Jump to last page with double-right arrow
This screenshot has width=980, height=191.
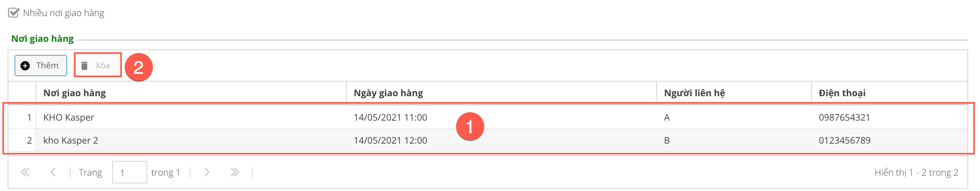235,173
